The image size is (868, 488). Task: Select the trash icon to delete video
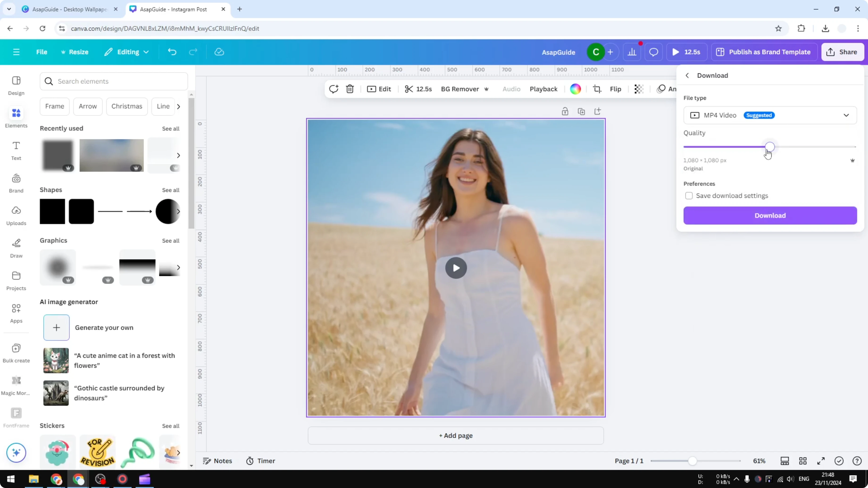pyautogui.click(x=350, y=89)
